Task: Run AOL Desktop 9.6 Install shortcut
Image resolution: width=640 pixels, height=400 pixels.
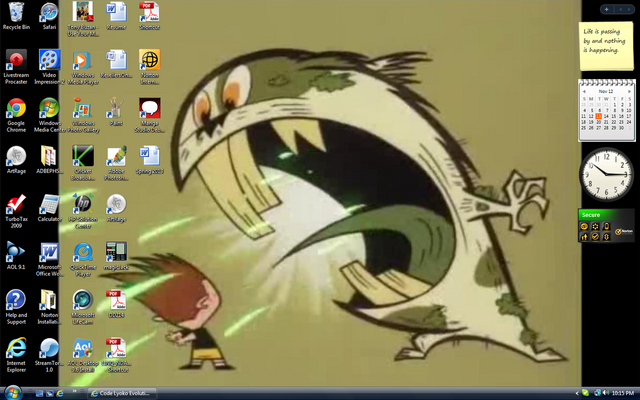Action: tap(83, 355)
